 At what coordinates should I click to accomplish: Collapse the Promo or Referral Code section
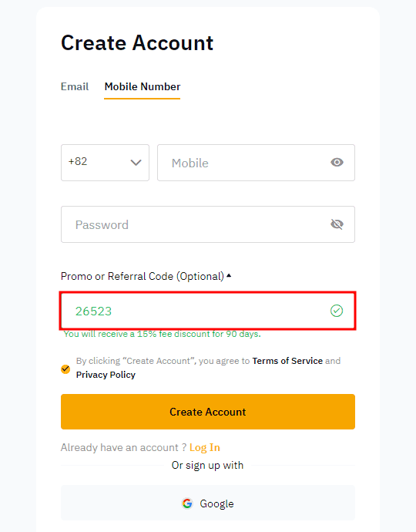229,275
